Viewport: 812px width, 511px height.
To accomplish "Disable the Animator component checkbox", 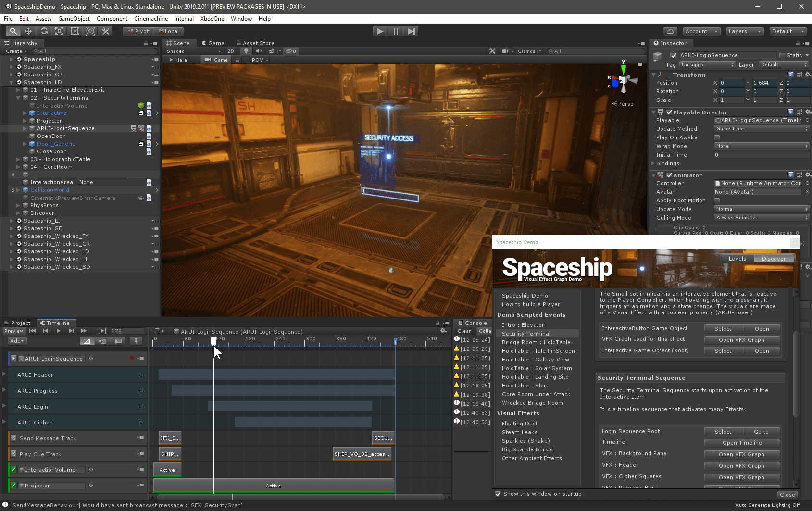I will pyautogui.click(x=669, y=175).
